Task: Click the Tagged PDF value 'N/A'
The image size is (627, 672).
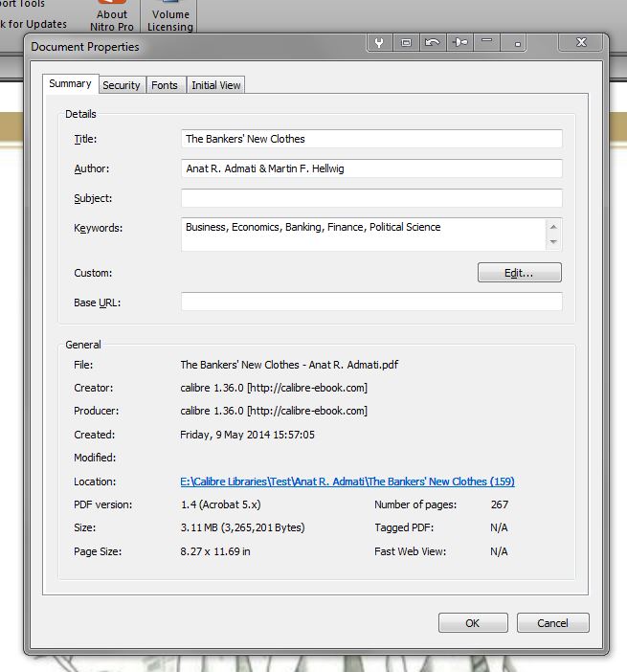Action: click(x=499, y=527)
